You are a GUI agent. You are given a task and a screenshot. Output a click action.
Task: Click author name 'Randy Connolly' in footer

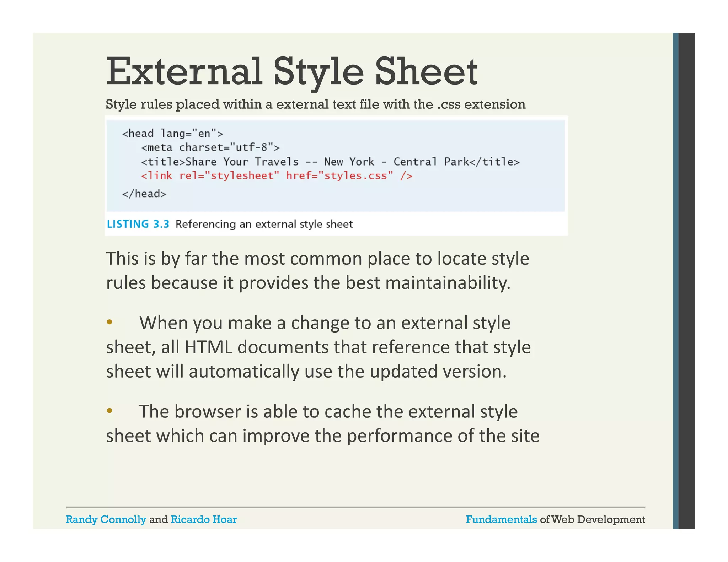pyautogui.click(x=106, y=519)
